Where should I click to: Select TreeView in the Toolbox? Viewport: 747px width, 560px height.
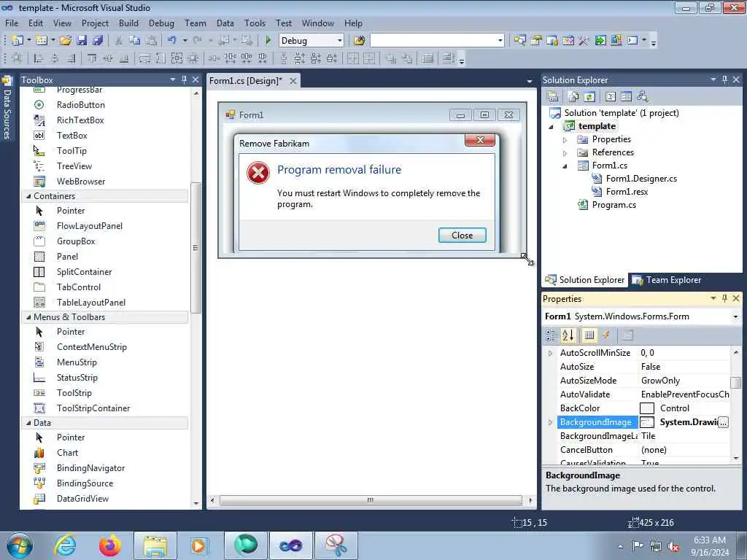[x=74, y=166]
